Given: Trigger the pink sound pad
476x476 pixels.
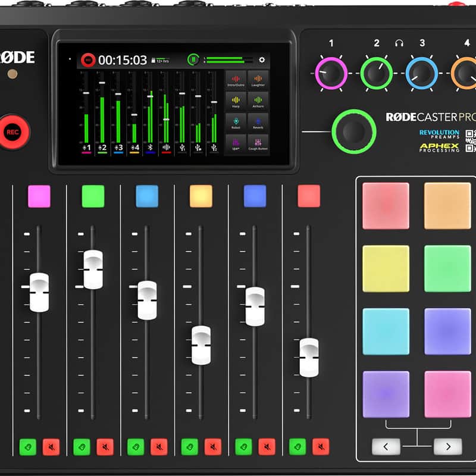Looking at the screenshot, I should click(x=447, y=394).
